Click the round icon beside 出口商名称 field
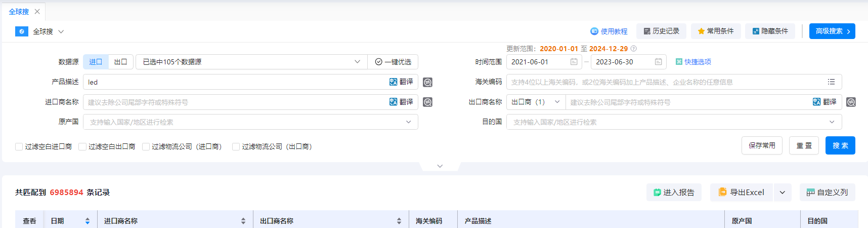 [x=851, y=102]
